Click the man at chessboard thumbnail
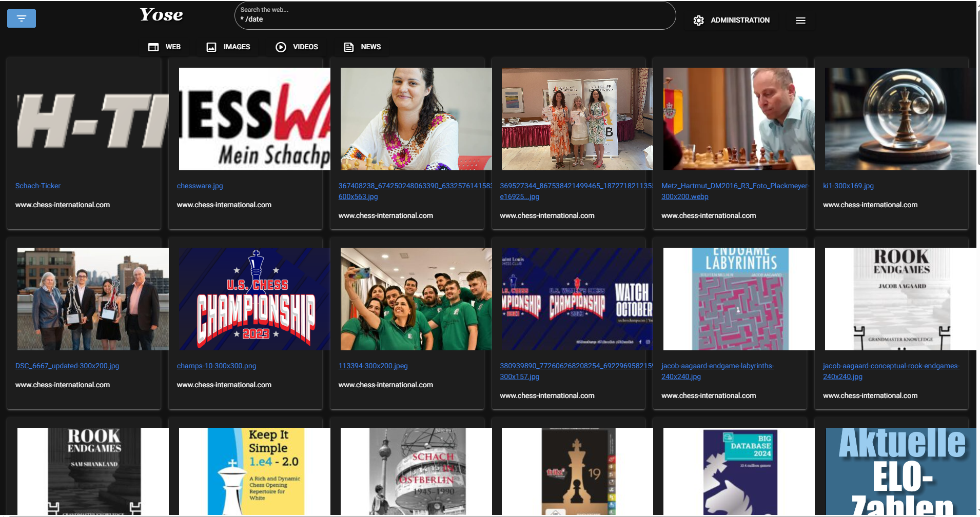Image resolution: width=980 pixels, height=517 pixels. (x=739, y=119)
